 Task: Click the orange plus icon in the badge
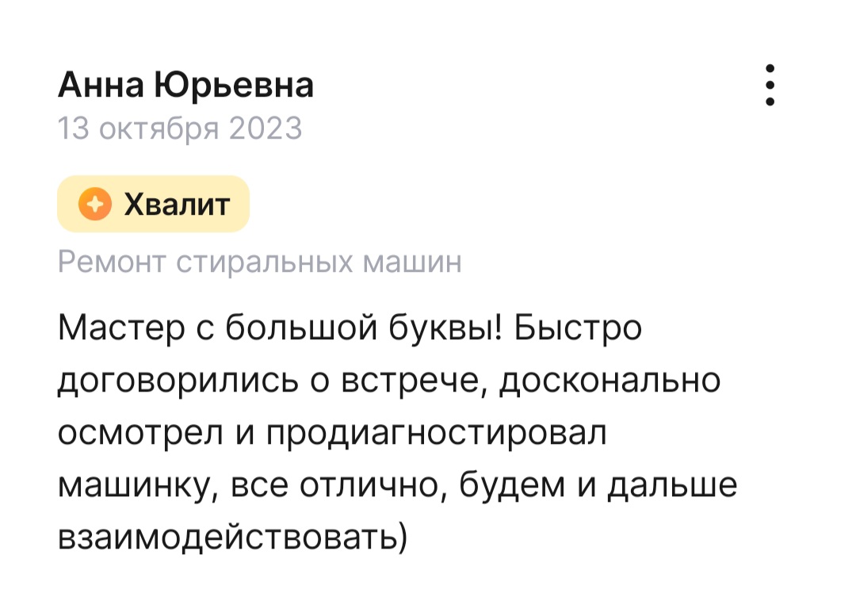point(95,205)
